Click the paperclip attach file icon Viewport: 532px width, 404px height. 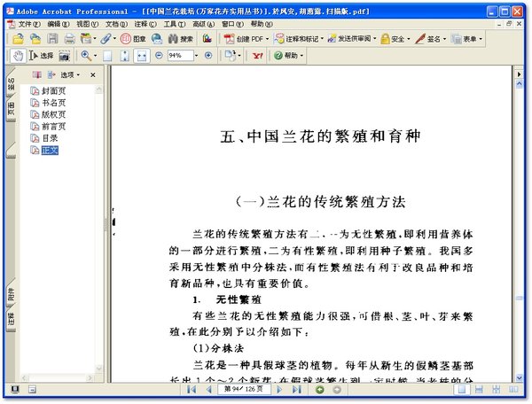pos(106,39)
